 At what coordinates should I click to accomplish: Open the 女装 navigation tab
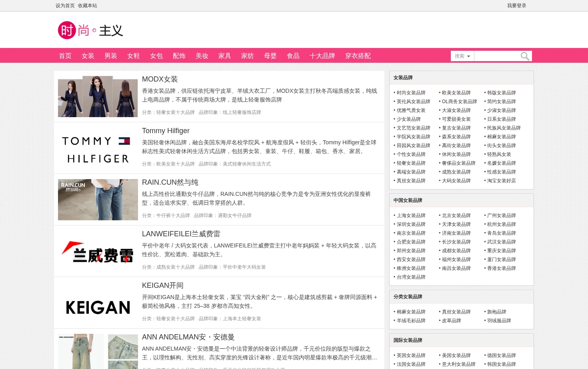[x=88, y=56]
